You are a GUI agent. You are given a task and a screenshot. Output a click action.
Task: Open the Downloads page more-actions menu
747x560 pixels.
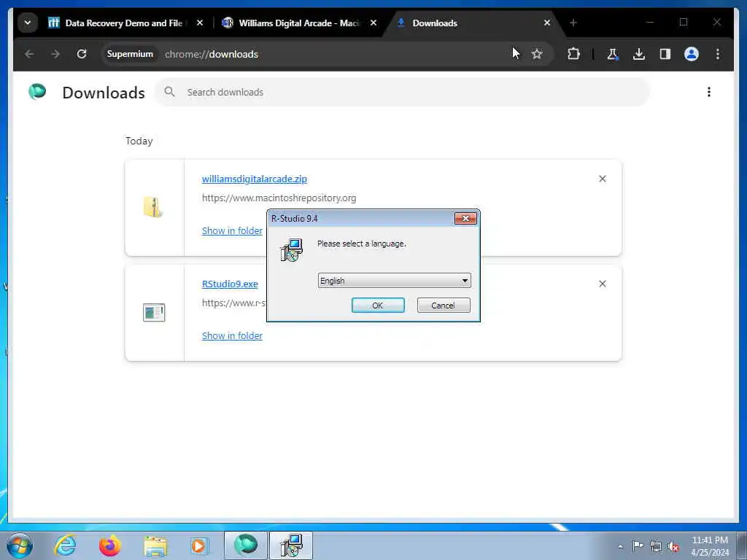tap(709, 92)
